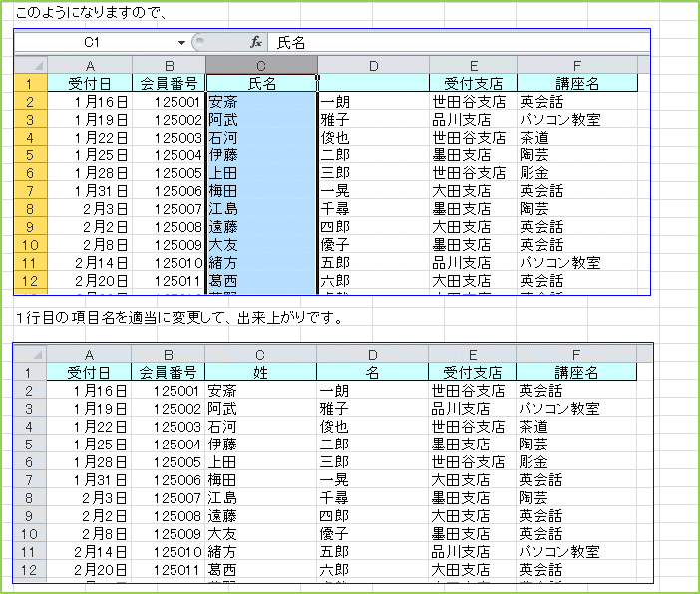Click cell 伊藤 in lower sheet
700x594 pixels.
coord(260,445)
